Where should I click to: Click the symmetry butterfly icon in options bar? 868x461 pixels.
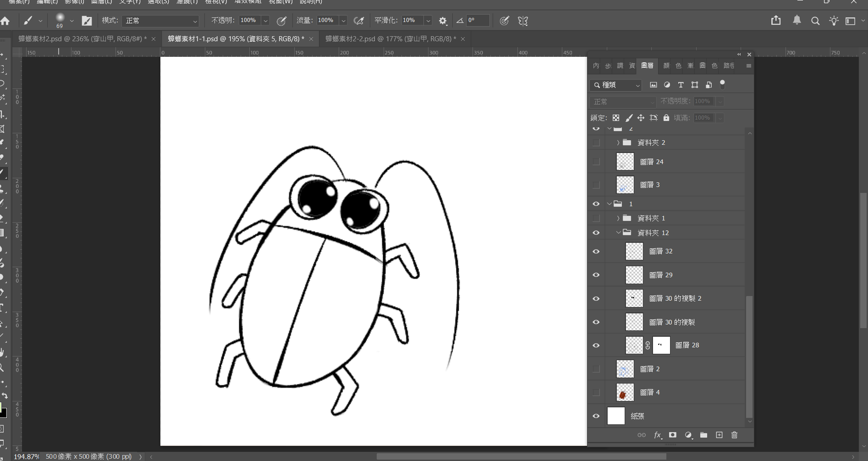point(523,21)
